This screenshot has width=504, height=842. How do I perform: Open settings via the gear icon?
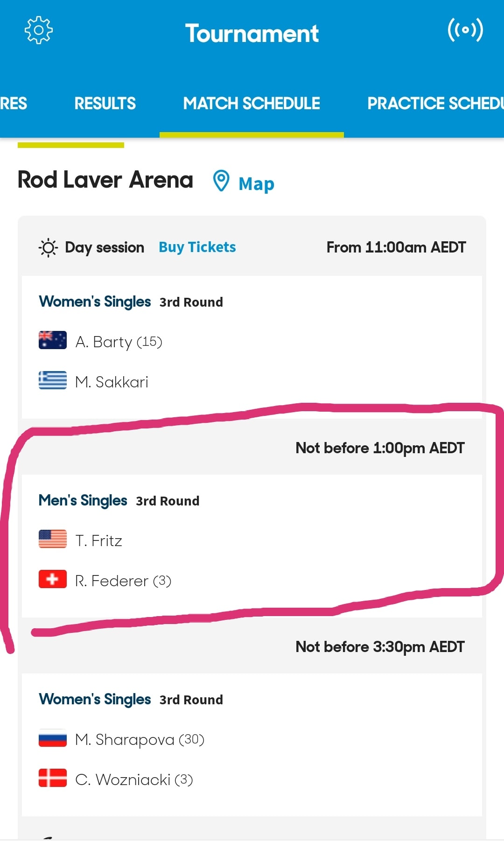(x=38, y=30)
